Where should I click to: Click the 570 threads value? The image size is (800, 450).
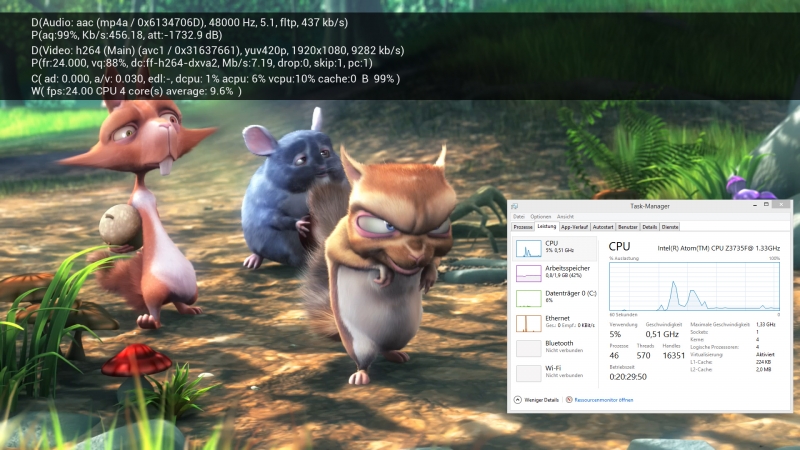click(x=643, y=356)
